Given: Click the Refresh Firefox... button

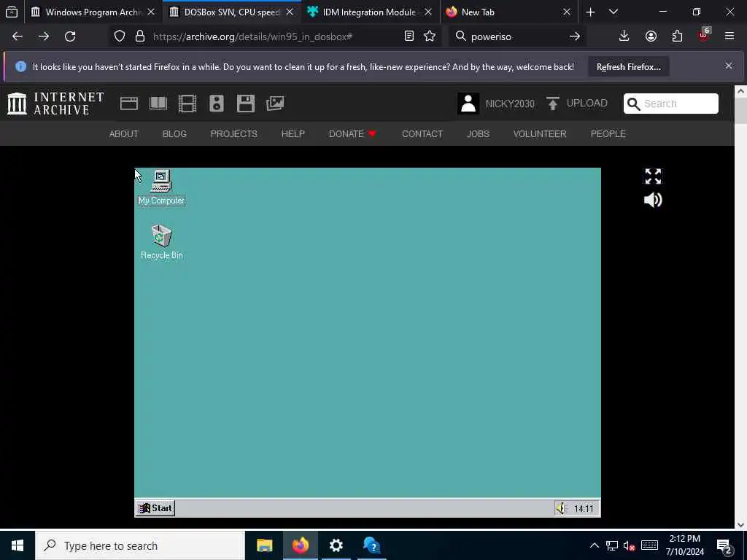Looking at the screenshot, I should [628, 66].
